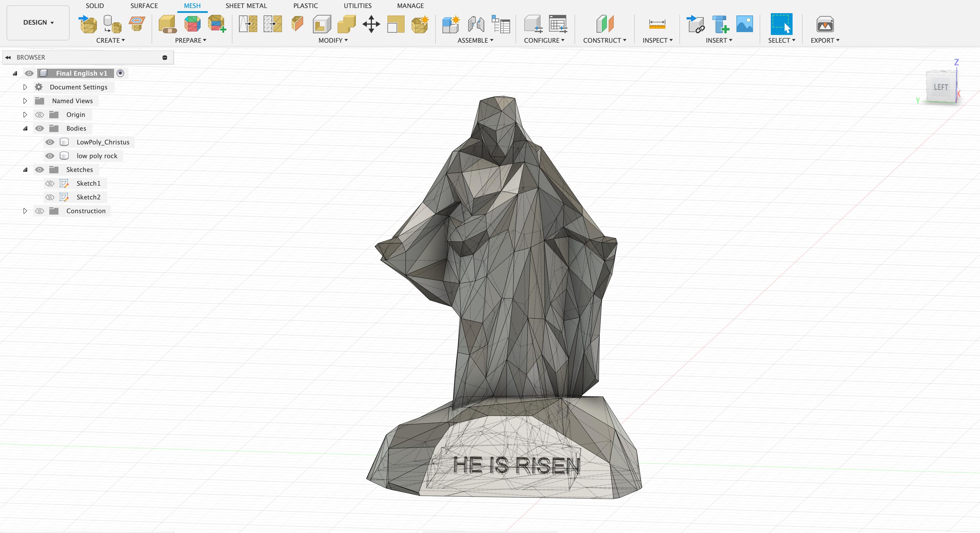Activate the Select tool icon
980x533 pixels.
(x=781, y=24)
